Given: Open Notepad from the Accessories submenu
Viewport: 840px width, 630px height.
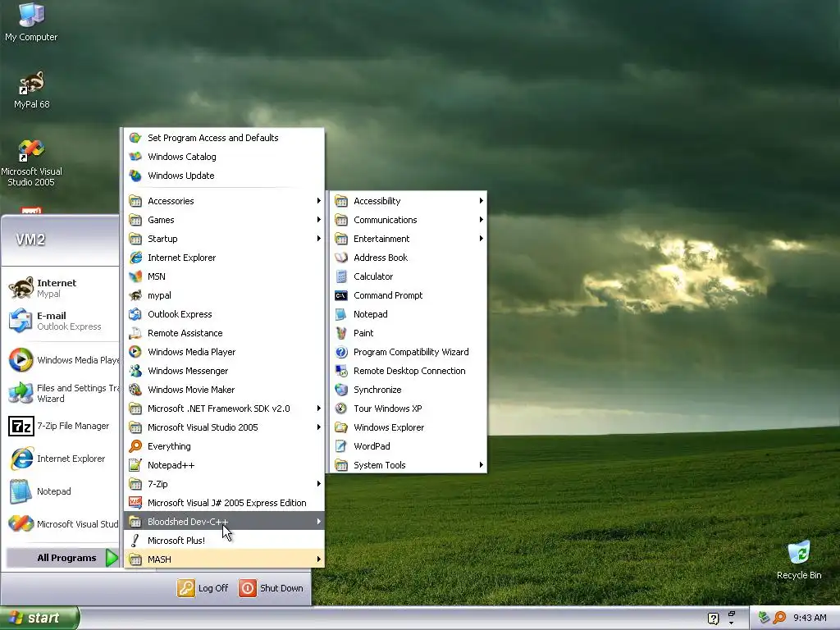Looking at the screenshot, I should tap(409, 314).
